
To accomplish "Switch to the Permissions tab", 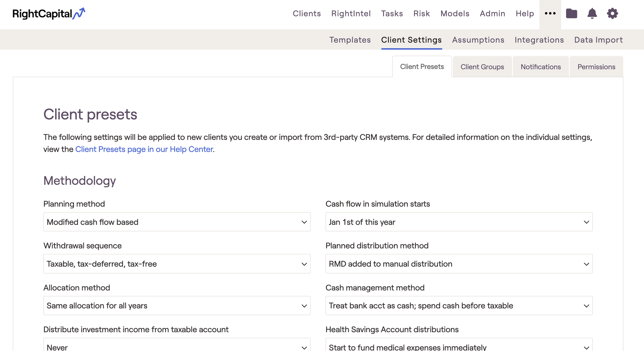I will tap(596, 67).
